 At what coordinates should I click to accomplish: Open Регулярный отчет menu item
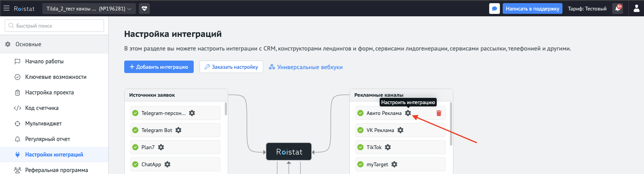click(54, 139)
